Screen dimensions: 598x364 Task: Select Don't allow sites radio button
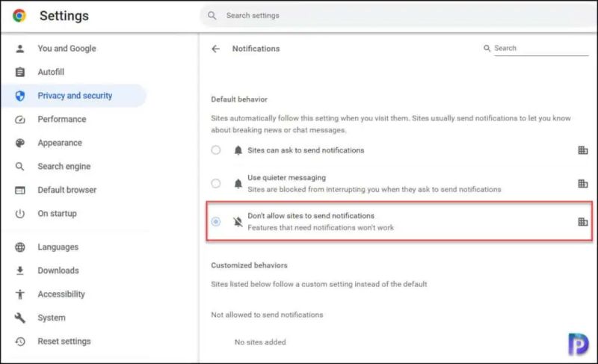(216, 221)
